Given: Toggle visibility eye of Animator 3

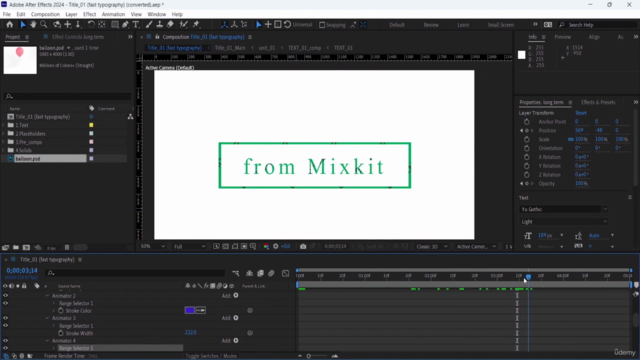Looking at the screenshot, I should point(5,318).
